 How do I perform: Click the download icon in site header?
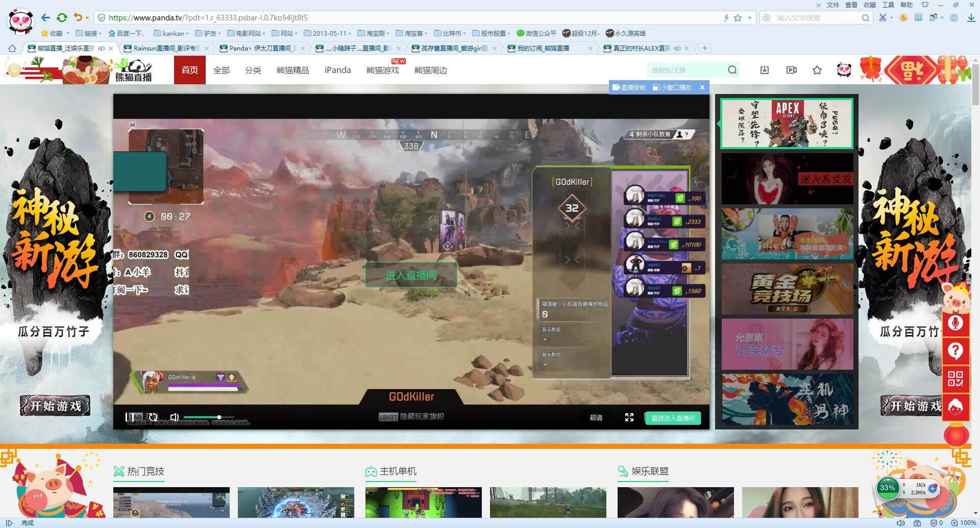click(x=764, y=70)
